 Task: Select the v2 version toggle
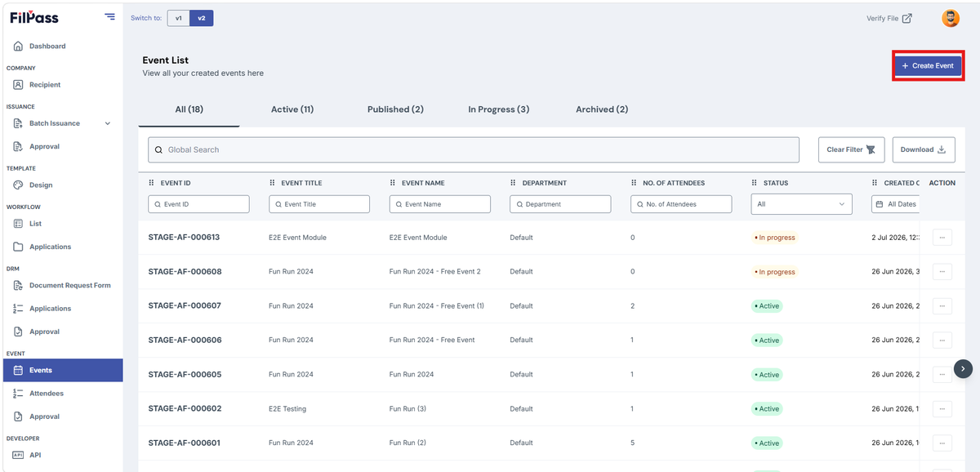click(202, 18)
